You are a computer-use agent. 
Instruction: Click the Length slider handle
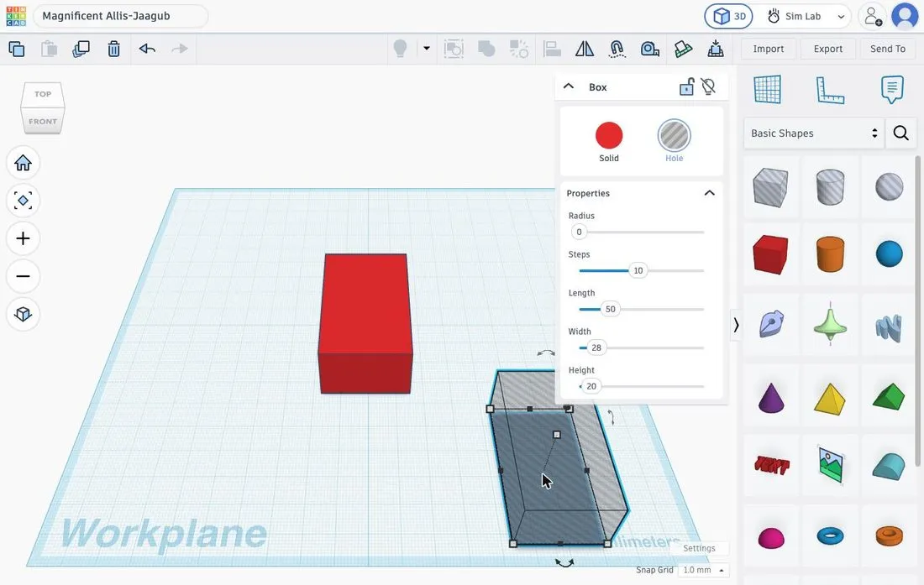(611, 309)
